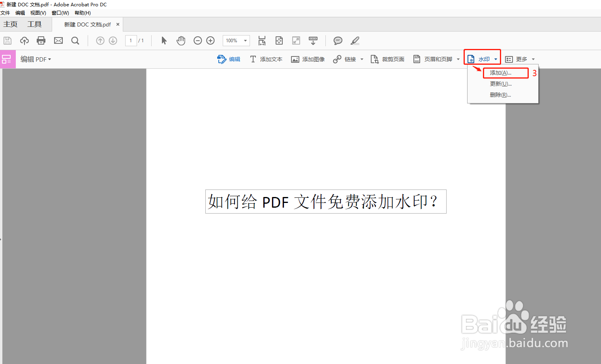
Task: Click the fit width scrolling icon
Action: 262,41
